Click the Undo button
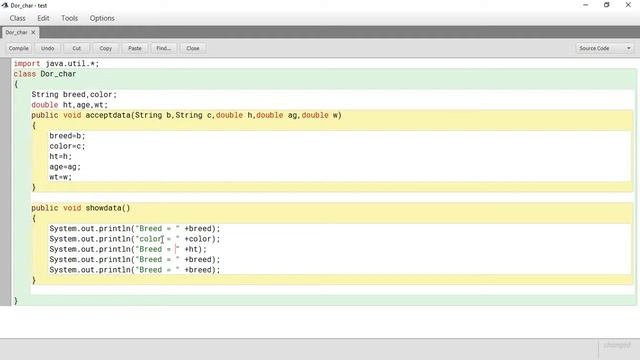This screenshot has width=640, height=360. click(x=47, y=48)
